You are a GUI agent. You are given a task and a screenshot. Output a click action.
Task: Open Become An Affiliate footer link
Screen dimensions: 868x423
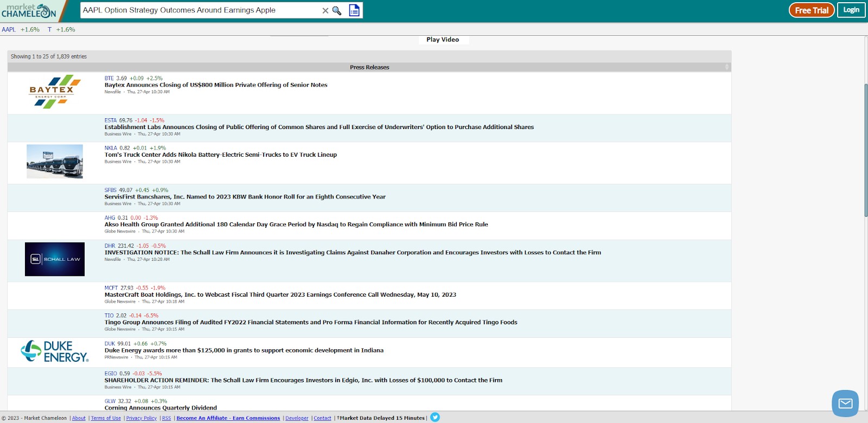[228, 418]
